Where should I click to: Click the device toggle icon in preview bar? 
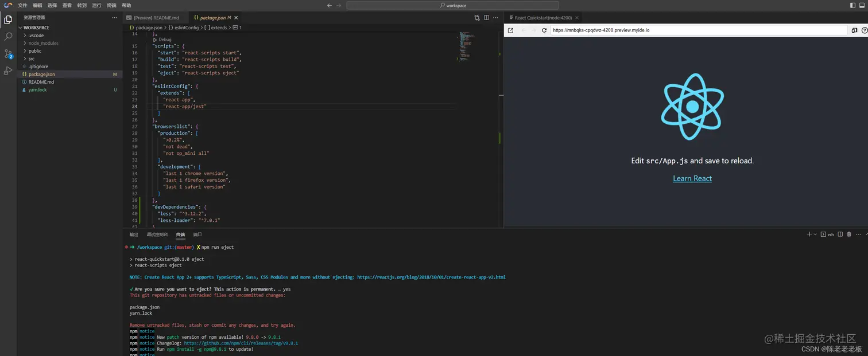(x=854, y=30)
